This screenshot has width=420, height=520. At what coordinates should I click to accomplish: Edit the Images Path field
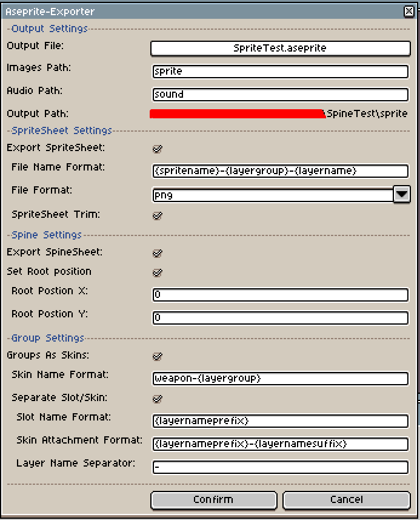(x=280, y=72)
